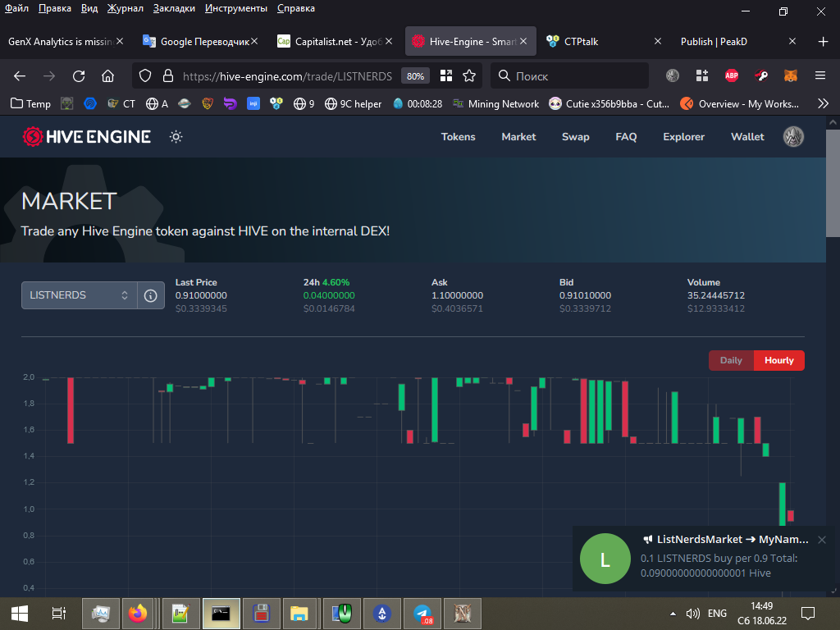This screenshot has height=630, width=840.
Task: Open the FAQ page
Action: pyautogui.click(x=626, y=137)
